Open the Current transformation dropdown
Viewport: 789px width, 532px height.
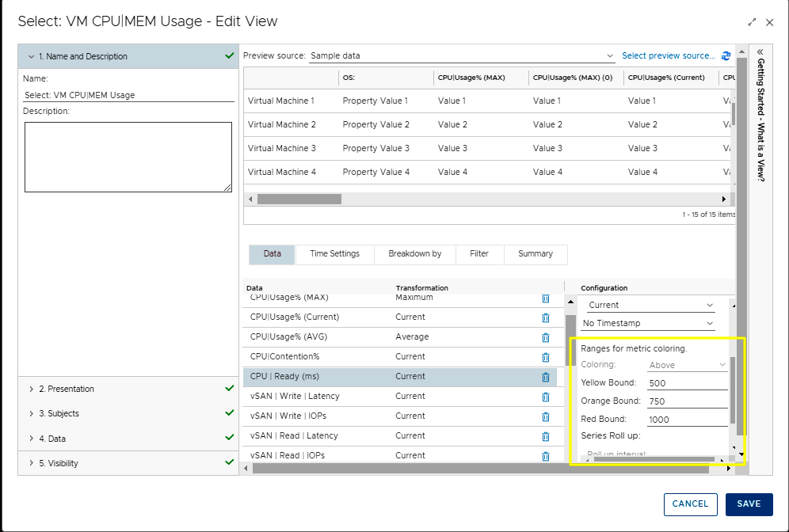point(650,305)
